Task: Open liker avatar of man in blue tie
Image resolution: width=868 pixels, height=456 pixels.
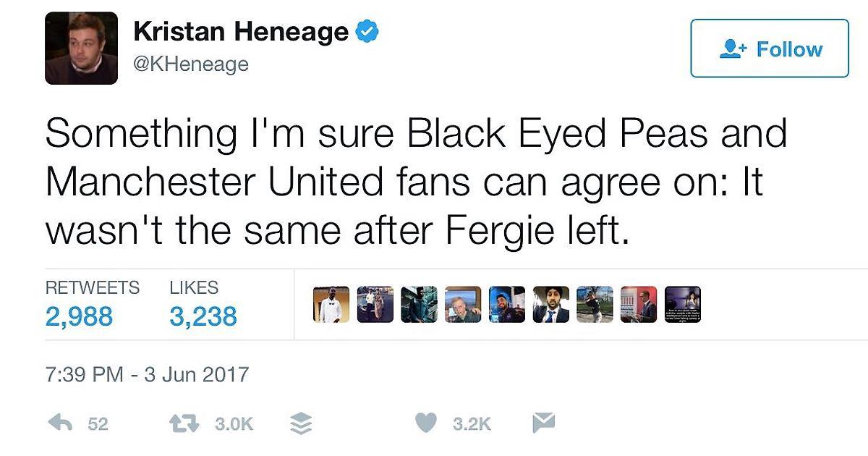Action: [x=550, y=304]
